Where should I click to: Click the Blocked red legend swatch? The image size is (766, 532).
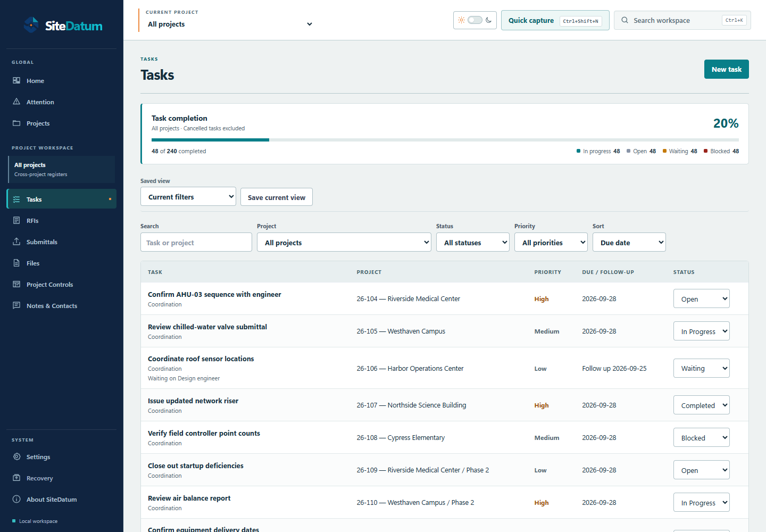[x=705, y=151]
